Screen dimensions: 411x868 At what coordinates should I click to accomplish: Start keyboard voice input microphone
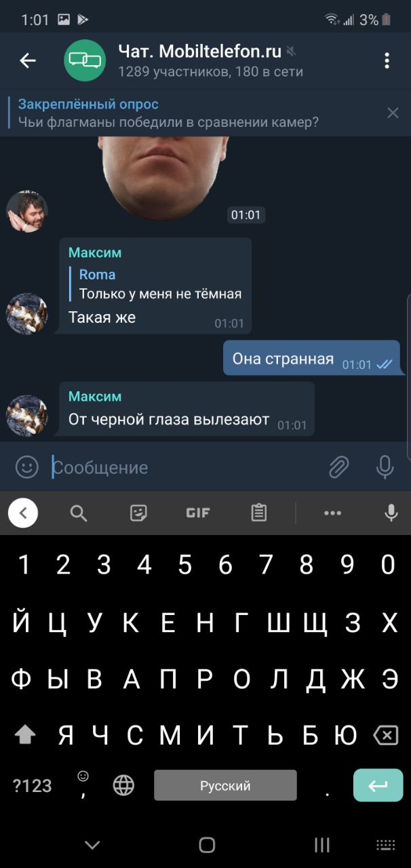[x=391, y=513]
